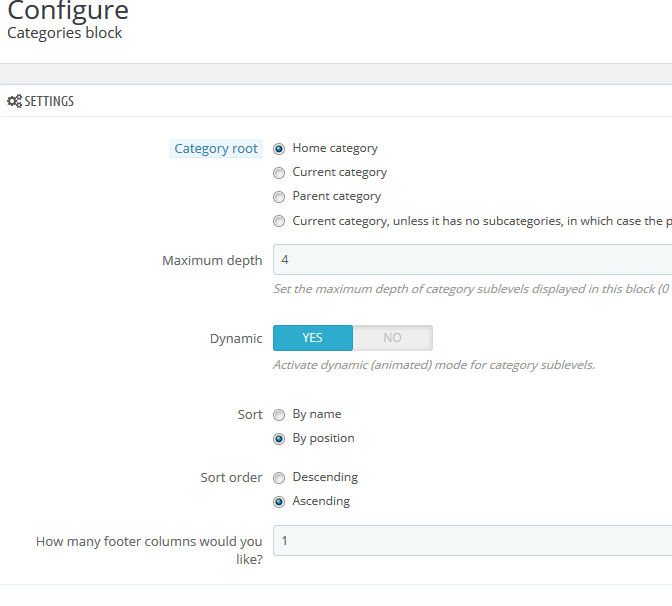
Task: Click the Maximum depth label
Action: point(212,261)
